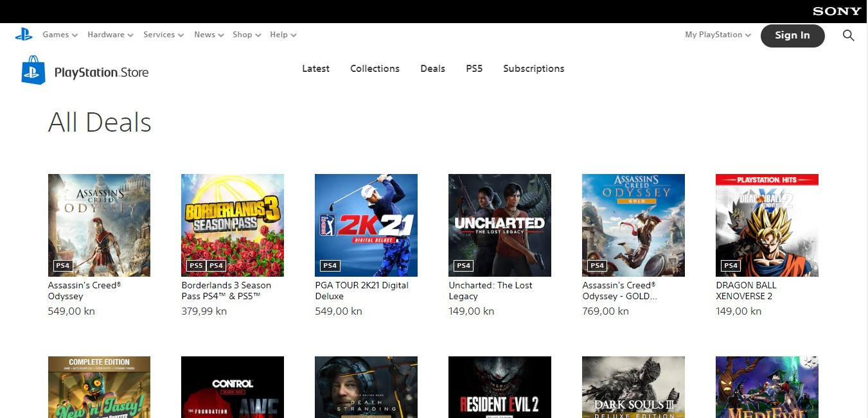Open the My PlayStation dropdown
868x418 pixels.
[718, 35]
